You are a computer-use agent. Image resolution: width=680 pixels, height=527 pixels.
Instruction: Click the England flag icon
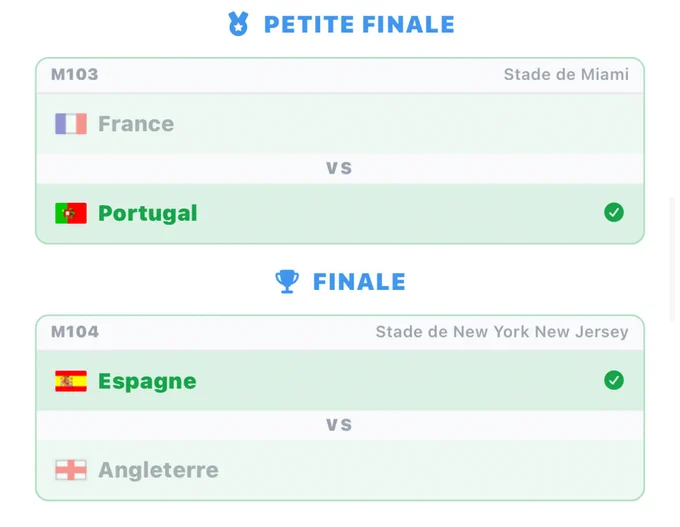(x=71, y=470)
